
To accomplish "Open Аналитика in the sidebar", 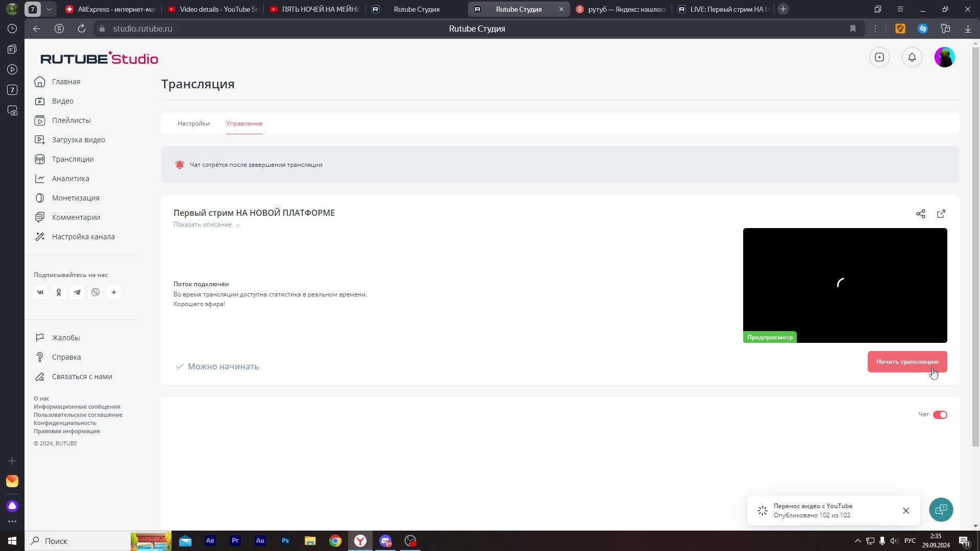I will (x=70, y=179).
